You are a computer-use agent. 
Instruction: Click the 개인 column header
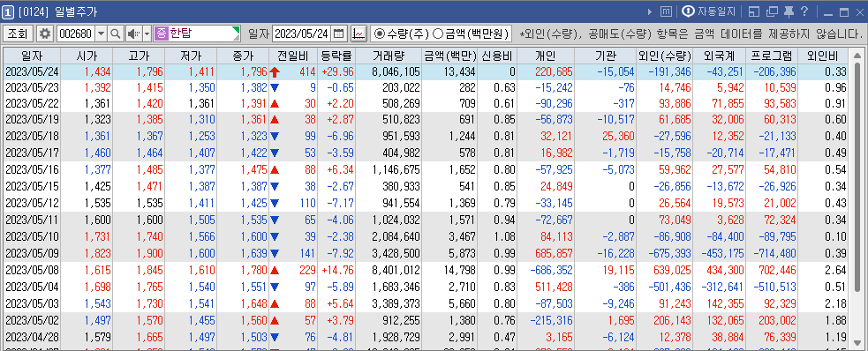[546, 56]
